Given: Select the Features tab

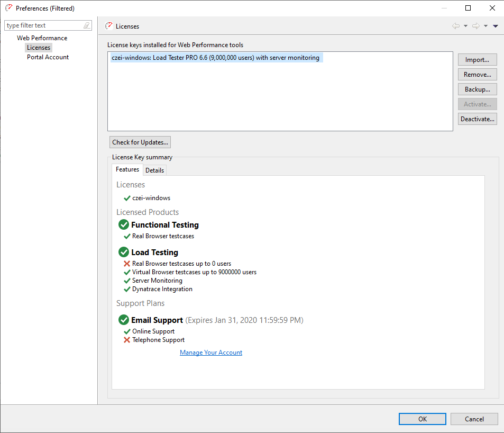Looking at the screenshot, I should (x=127, y=169).
